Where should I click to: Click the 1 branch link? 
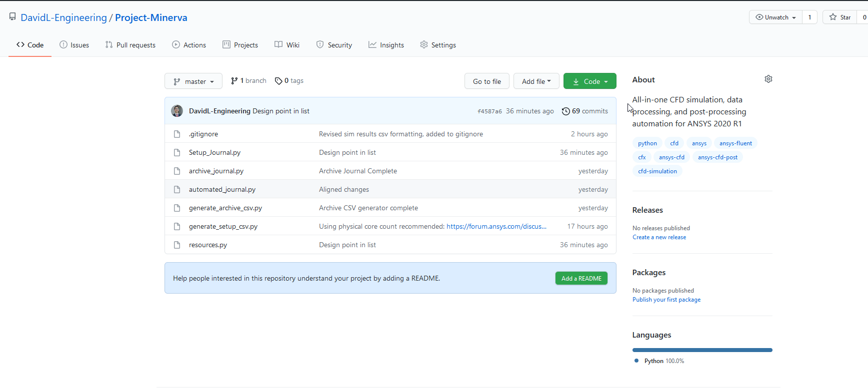click(248, 81)
